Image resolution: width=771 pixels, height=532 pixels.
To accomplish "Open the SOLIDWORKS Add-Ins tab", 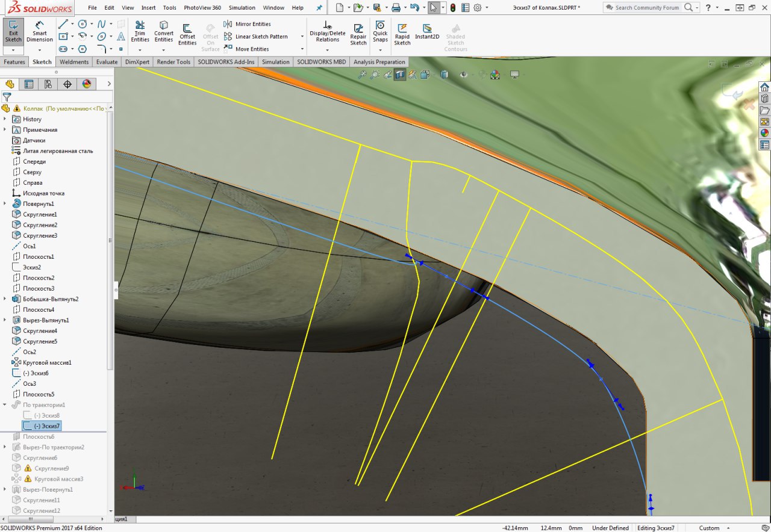I will [226, 62].
